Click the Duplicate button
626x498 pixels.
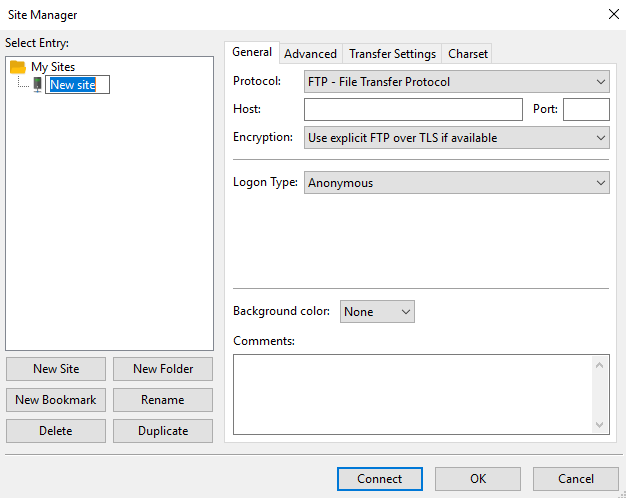163,431
